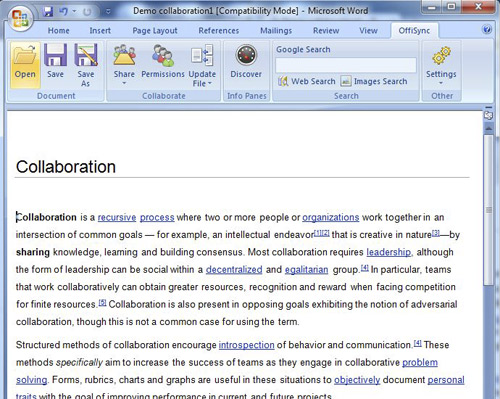This screenshot has height=399, width=500.
Task: Switch to the Page Layout tab
Action: tap(155, 31)
